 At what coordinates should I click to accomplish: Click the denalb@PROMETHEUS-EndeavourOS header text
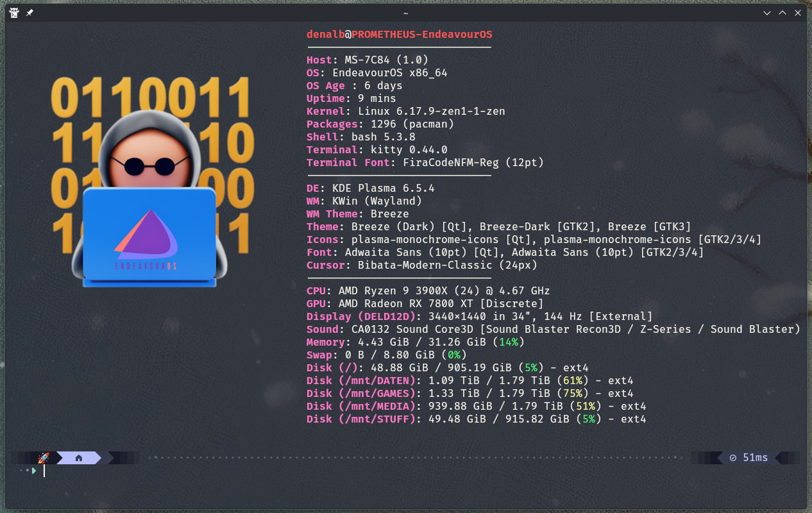click(x=399, y=34)
